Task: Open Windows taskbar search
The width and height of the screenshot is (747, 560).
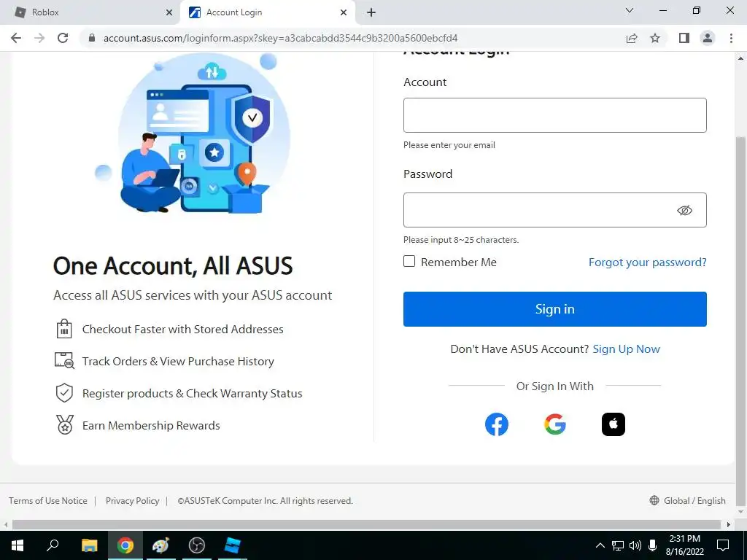Action: (x=53, y=545)
